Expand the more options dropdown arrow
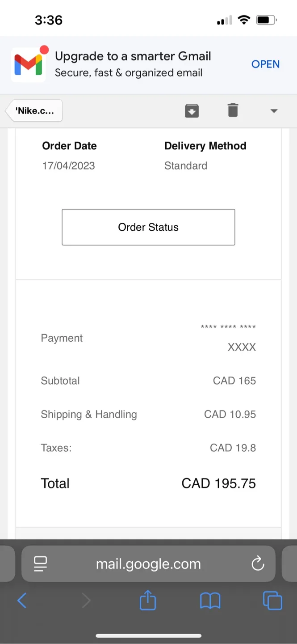Image resolution: width=297 pixels, height=644 pixels. click(x=274, y=111)
